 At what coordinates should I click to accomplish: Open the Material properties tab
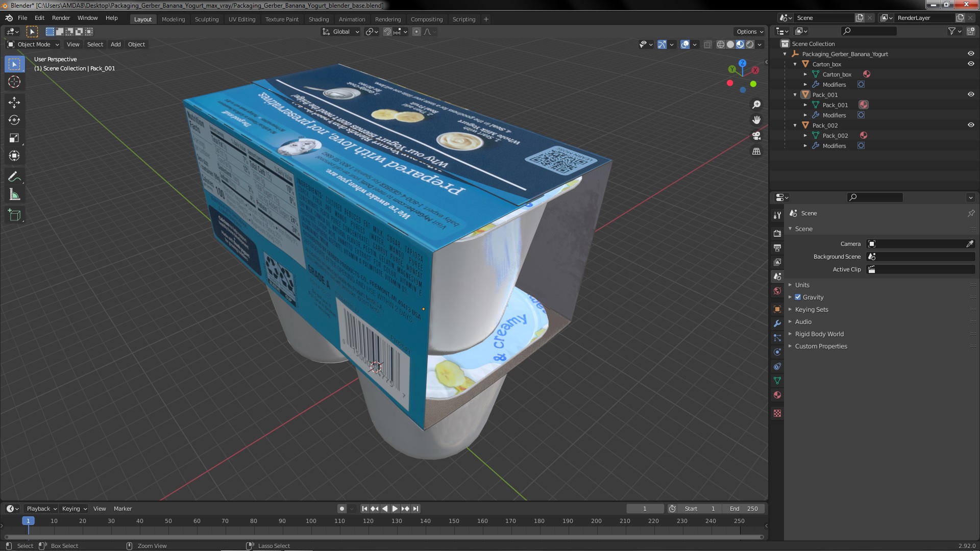coord(777,395)
